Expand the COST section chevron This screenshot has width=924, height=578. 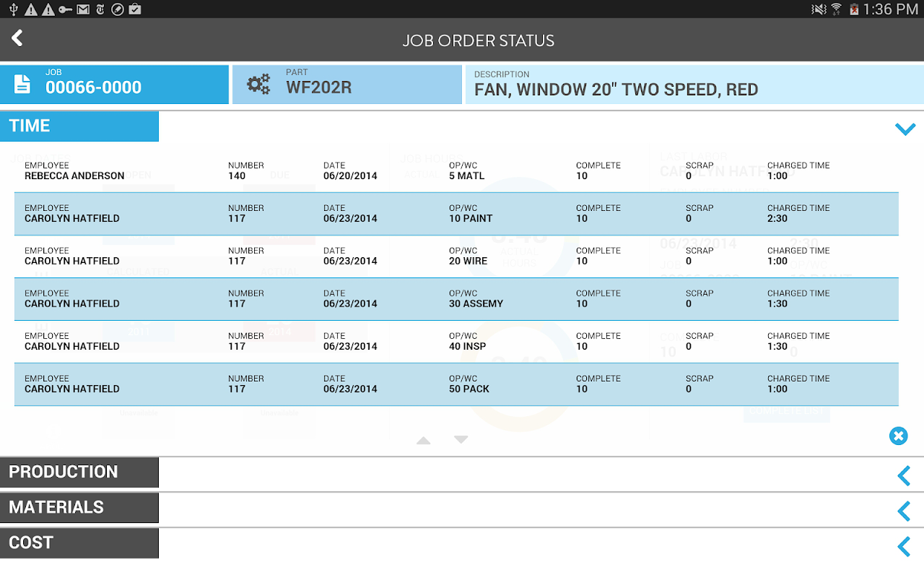904,546
